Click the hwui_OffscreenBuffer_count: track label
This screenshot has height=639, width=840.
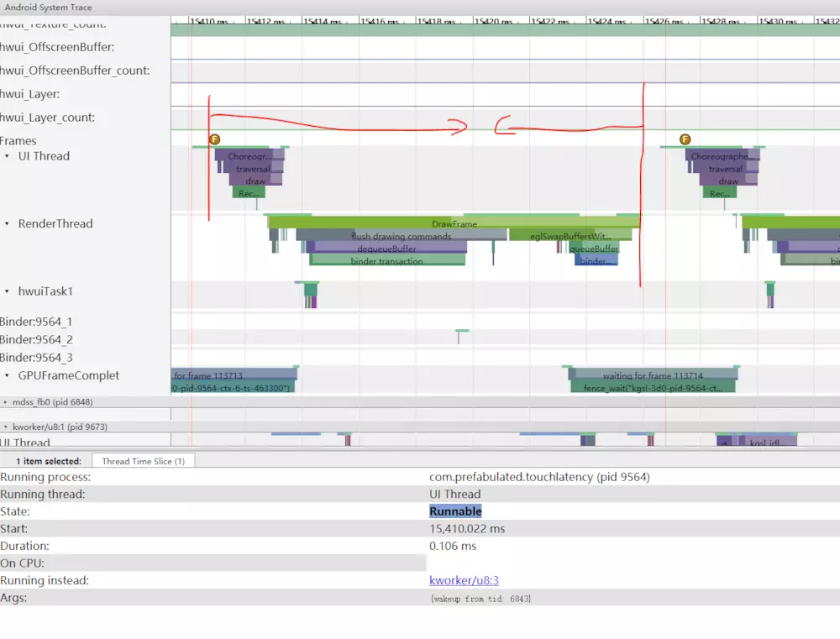(x=75, y=71)
